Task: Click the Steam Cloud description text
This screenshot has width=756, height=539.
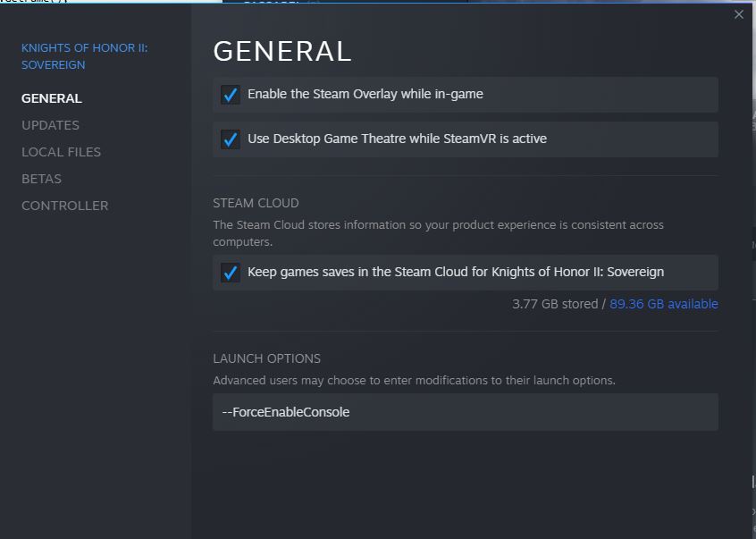Action: tap(438, 234)
